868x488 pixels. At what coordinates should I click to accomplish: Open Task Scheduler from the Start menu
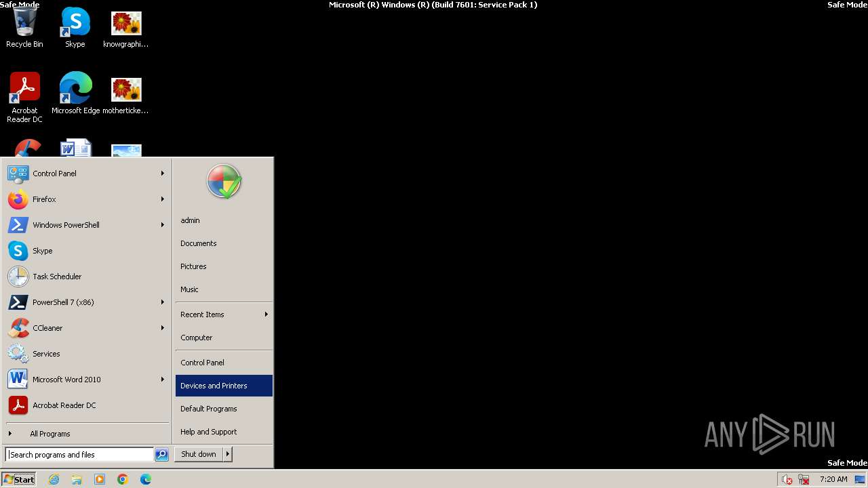pos(86,277)
